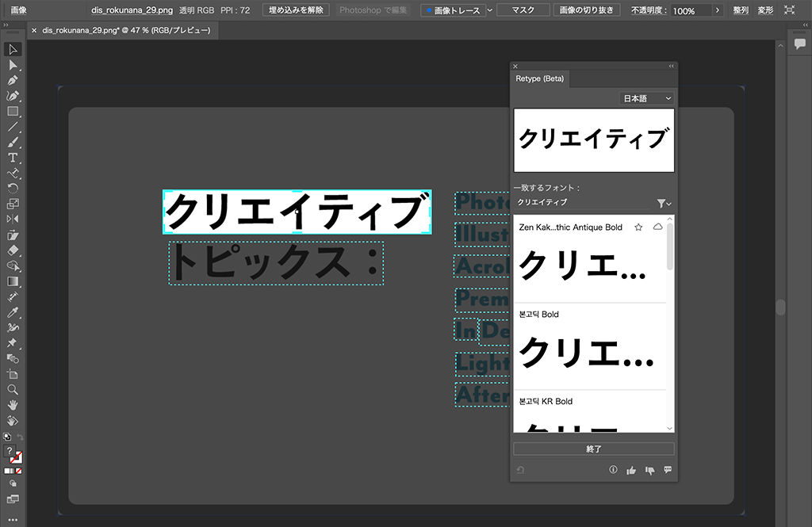This screenshot has height=527, width=812.
Task: Activate cloud font for Zen Kaku Gothic Antique
Action: tap(657, 227)
